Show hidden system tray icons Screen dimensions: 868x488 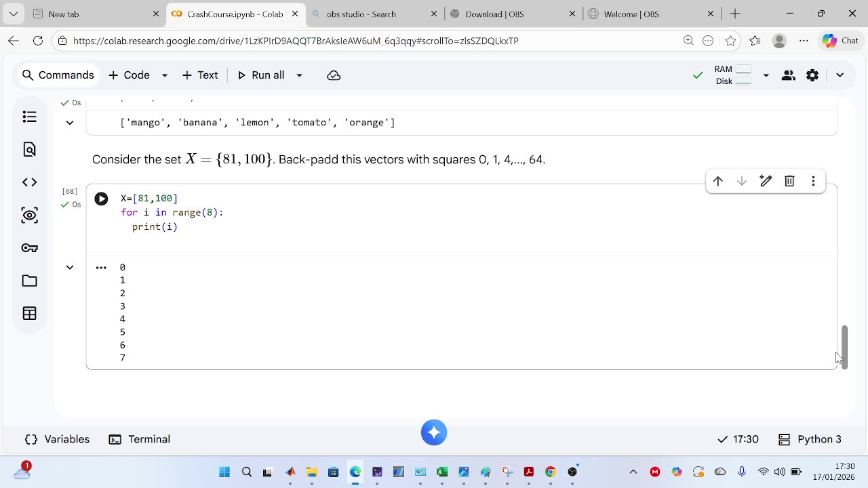tap(633, 472)
